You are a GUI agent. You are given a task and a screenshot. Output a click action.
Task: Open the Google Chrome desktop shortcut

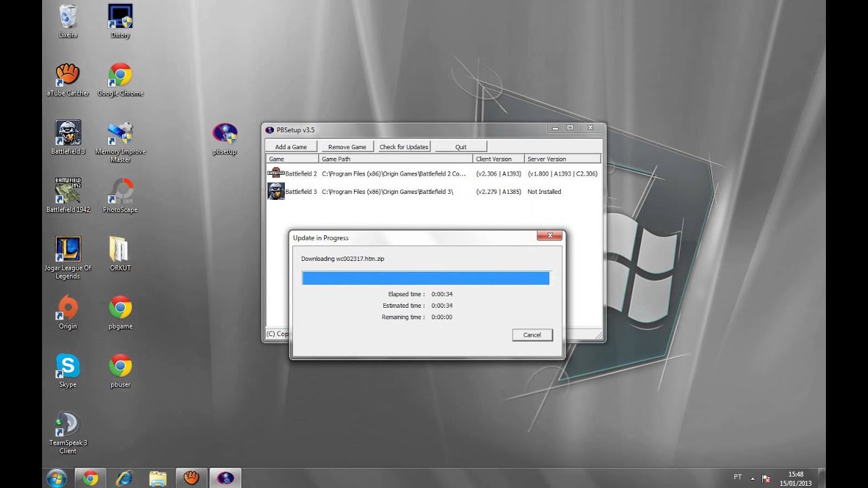(120, 79)
